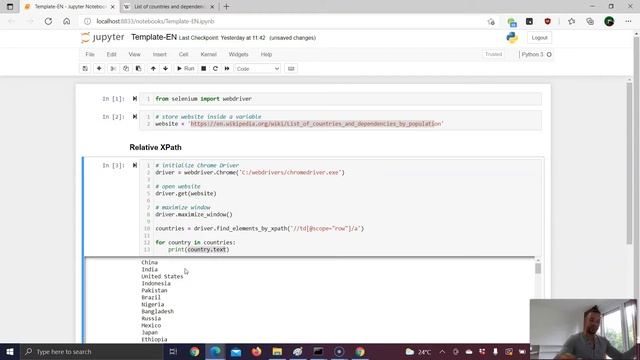Open the browser profile avatar
The width and height of the screenshot is (640, 360).
609,21
